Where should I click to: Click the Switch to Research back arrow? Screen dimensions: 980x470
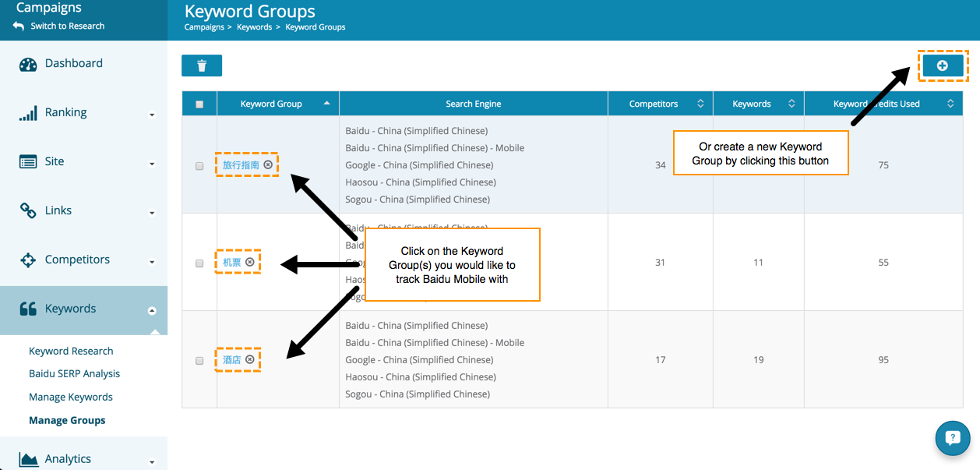tap(19, 27)
